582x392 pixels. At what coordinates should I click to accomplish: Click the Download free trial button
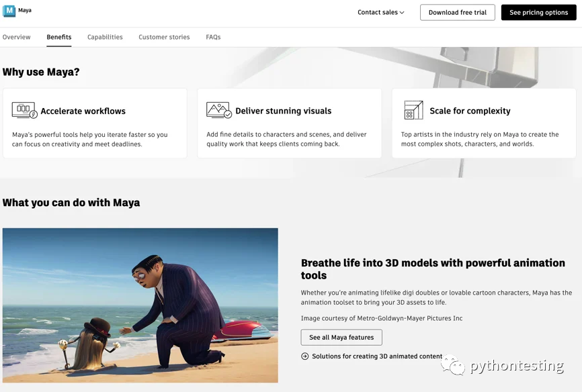(457, 12)
